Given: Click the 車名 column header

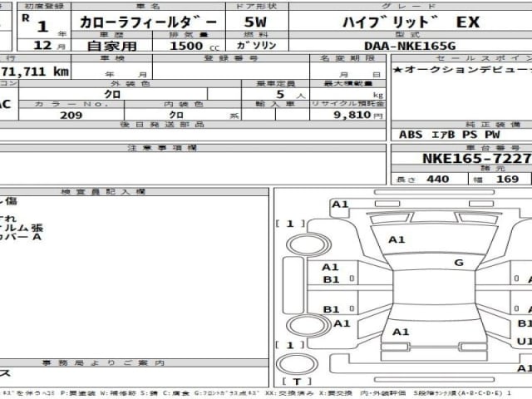Looking at the screenshot, I should pos(148,6).
